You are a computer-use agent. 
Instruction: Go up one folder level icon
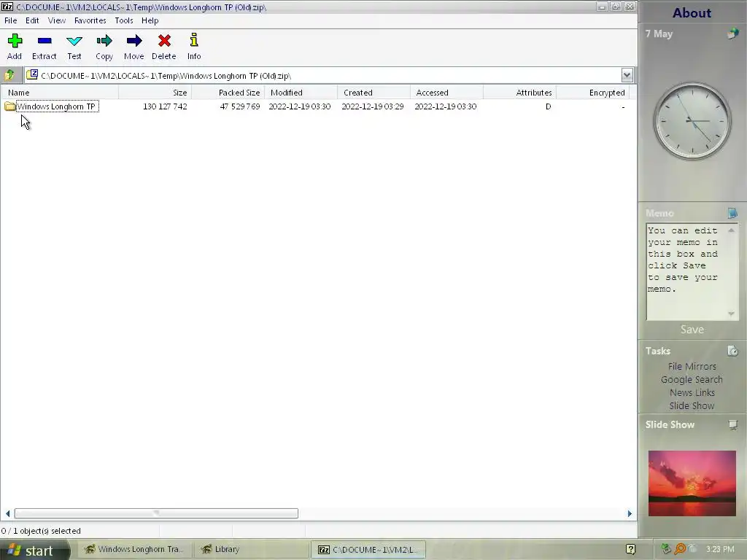coord(9,75)
